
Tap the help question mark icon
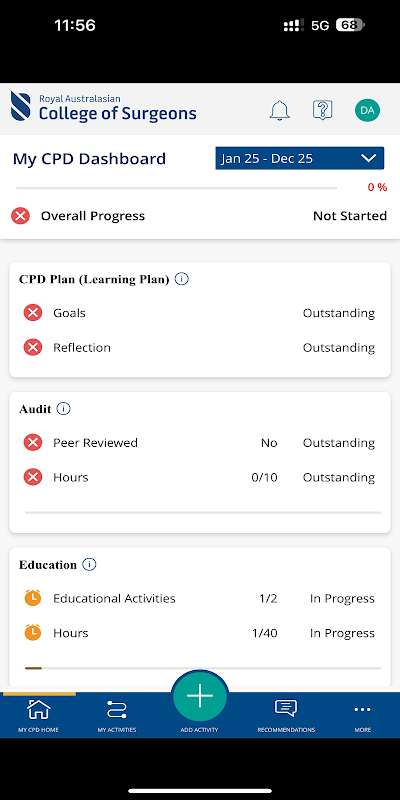pos(322,110)
